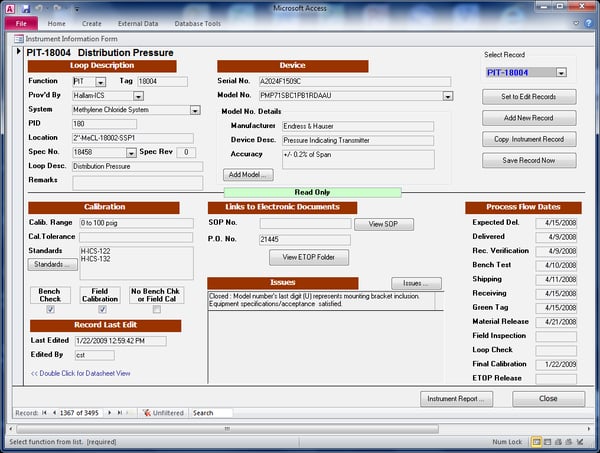Screen dimensions: 600x453
Task: Go to last record navigation icon
Action: (x=120, y=412)
